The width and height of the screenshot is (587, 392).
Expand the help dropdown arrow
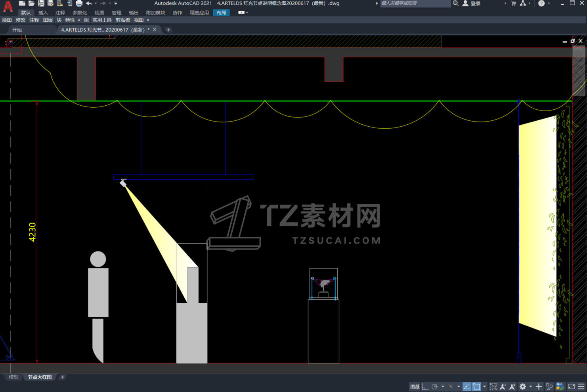[549, 3]
